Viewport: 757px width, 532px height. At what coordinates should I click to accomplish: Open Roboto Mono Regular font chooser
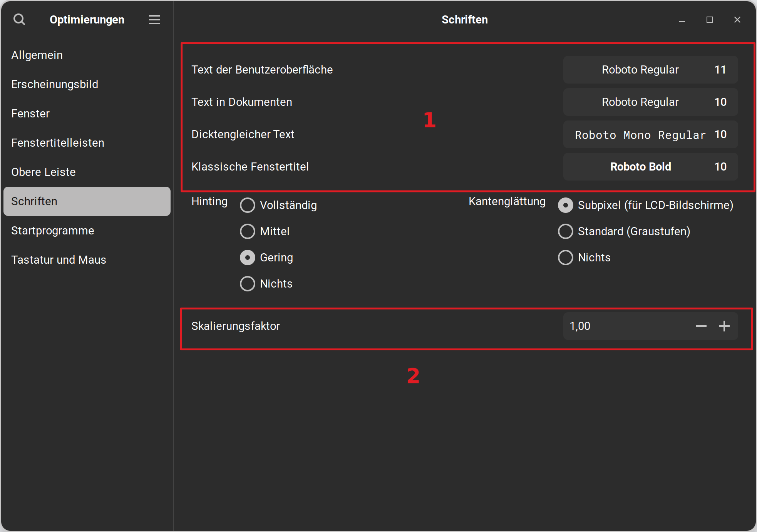(650, 134)
